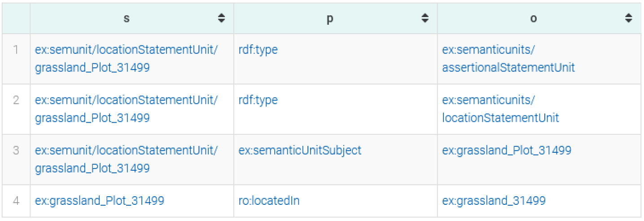Open row 1 subject locationStatementUnit link
644x221 pixels.
(x=126, y=58)
